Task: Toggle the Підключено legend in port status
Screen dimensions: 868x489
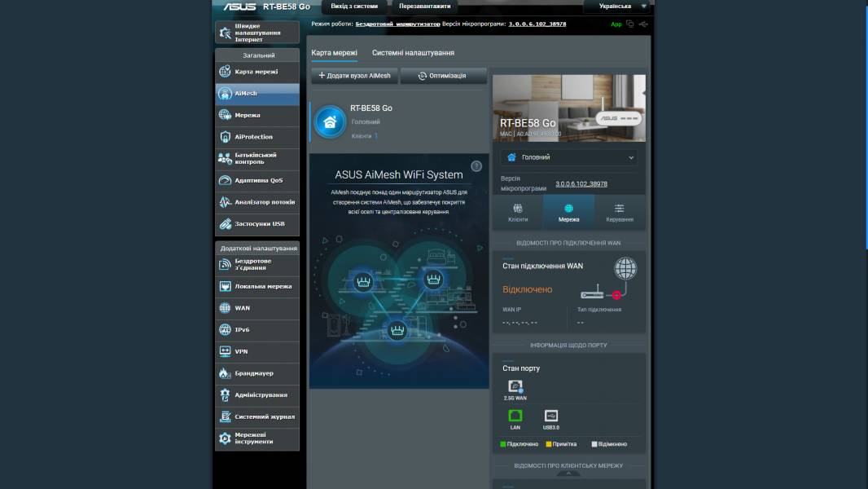Action: tap(519, 443)
